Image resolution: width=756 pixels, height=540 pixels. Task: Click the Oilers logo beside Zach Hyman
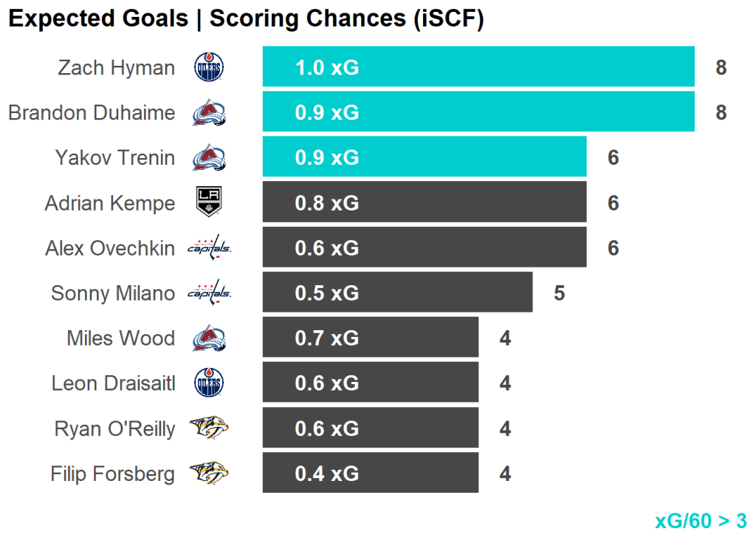point(209,68)
